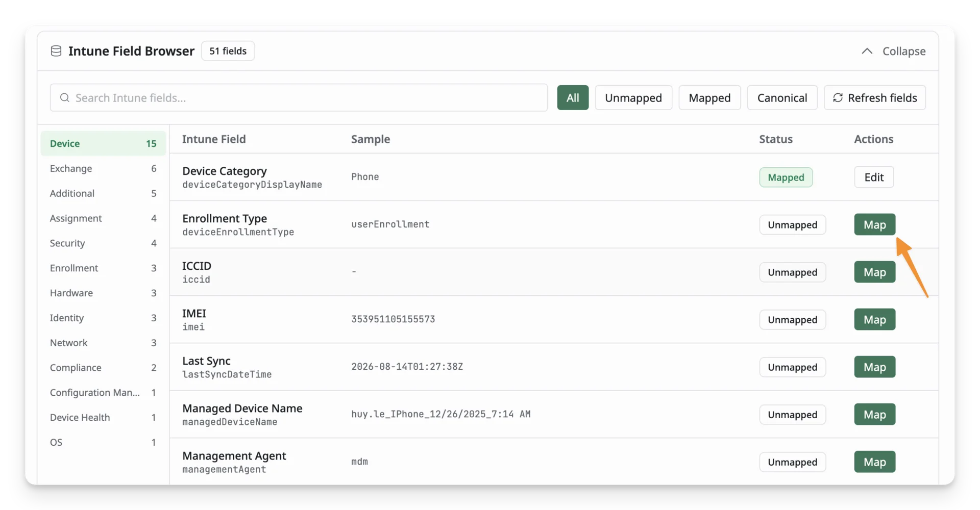
Task: Map the Management Agent field
Action: (874, 462)
